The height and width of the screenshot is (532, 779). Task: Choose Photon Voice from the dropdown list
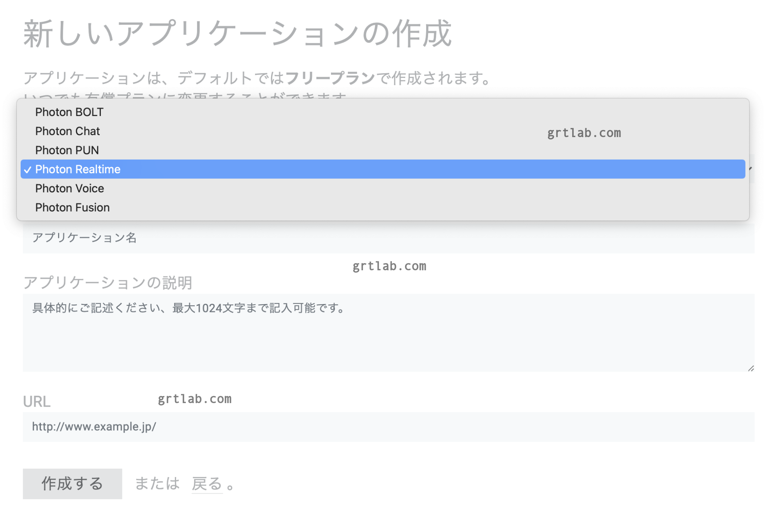(70, 188)
